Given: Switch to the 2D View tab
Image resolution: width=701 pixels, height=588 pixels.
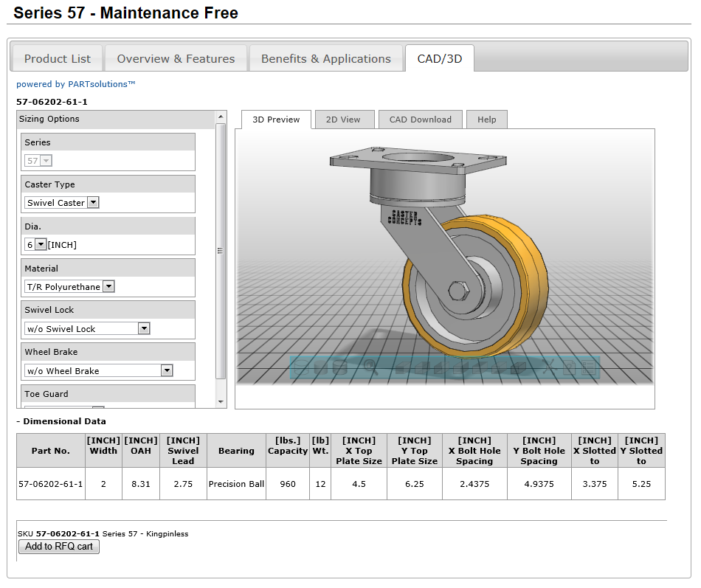Looking at the screenshot, I should click(343, 120).
